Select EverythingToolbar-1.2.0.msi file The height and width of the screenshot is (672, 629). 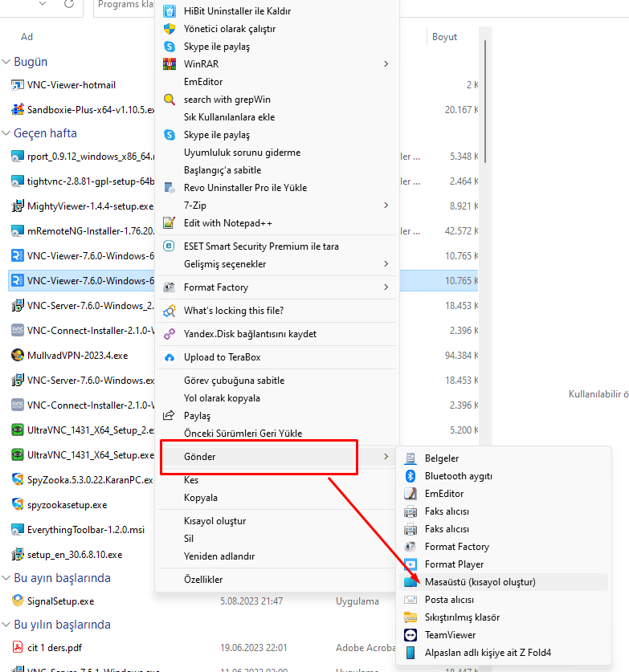[86, 530]
